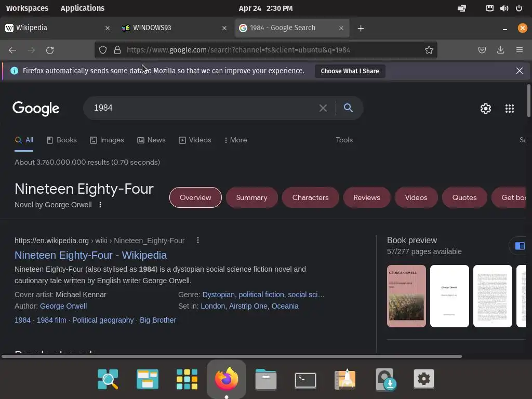The height and width of the screenshot is (399, 532).
Task: Go back to the previous page
Action: [12, 50]
